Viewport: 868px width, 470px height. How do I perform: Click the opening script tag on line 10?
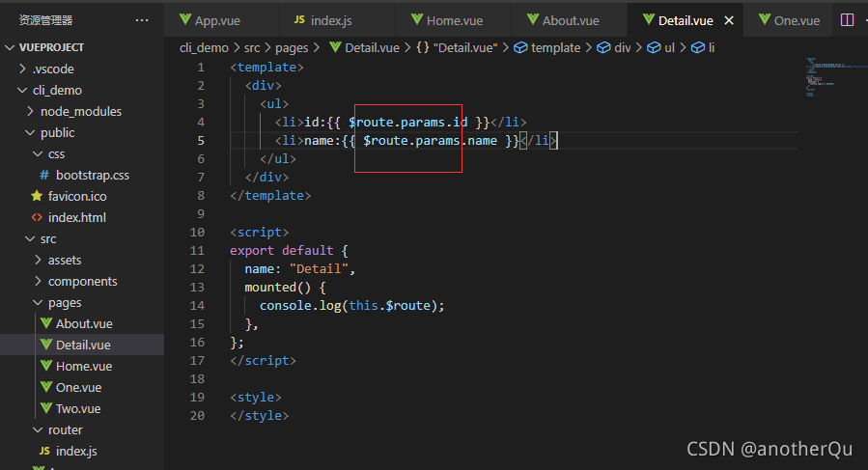coord(260,233)
